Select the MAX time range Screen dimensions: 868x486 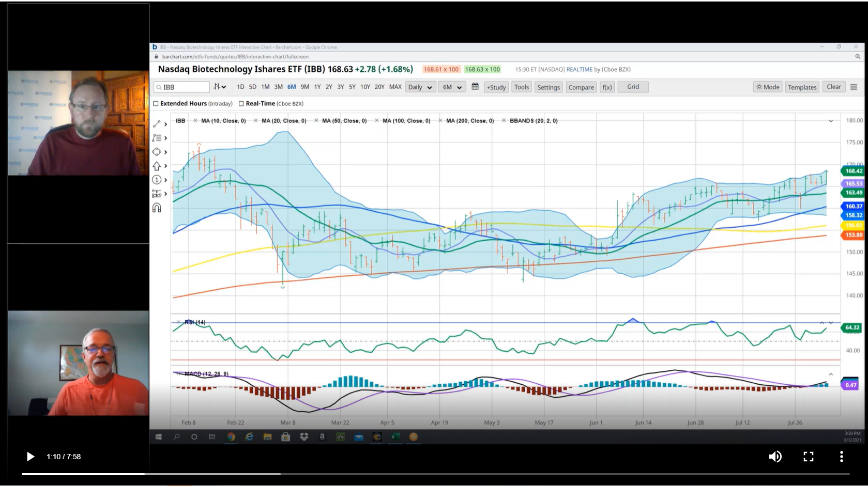tap(395, 87)
